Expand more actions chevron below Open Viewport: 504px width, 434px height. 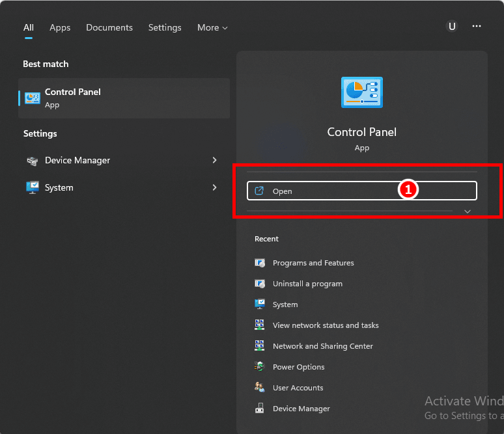coord(468,211)
